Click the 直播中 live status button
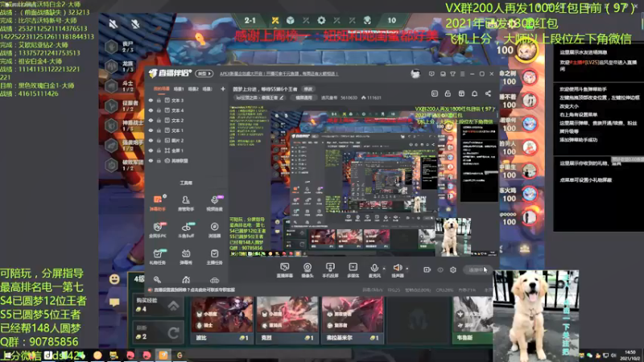644x362 pixels. [477, 269]
